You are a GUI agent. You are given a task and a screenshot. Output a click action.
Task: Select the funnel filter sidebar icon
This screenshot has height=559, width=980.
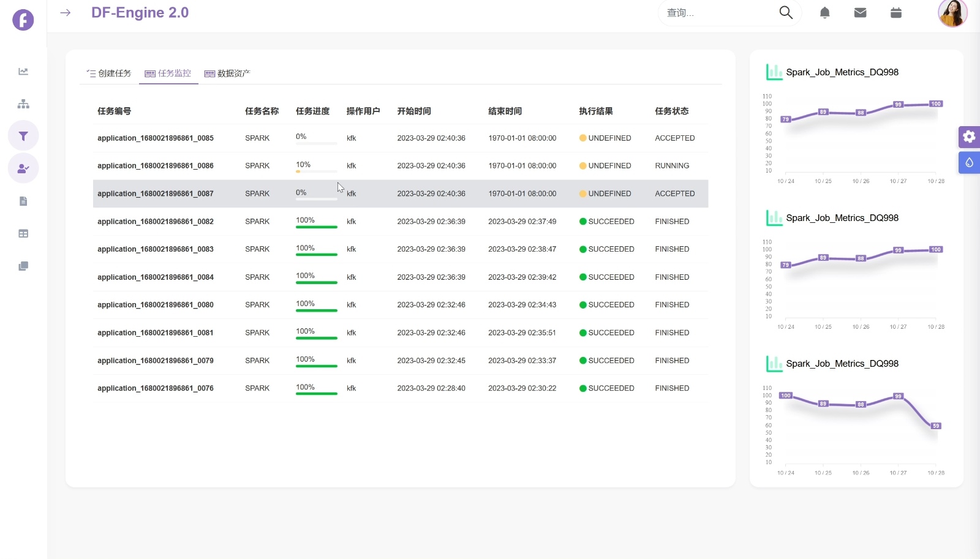pos(23,136)
